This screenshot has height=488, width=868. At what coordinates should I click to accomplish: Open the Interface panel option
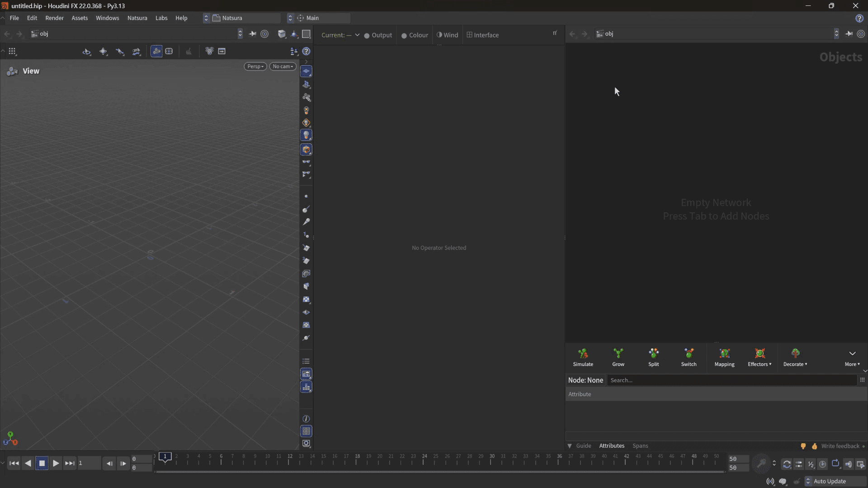click(483, 35)
